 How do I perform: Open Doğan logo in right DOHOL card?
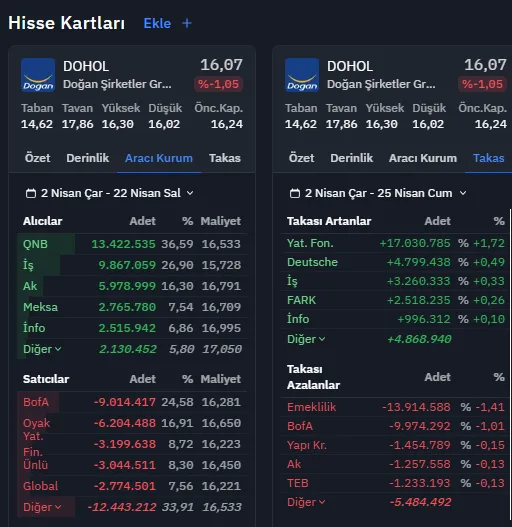point(302,75)
